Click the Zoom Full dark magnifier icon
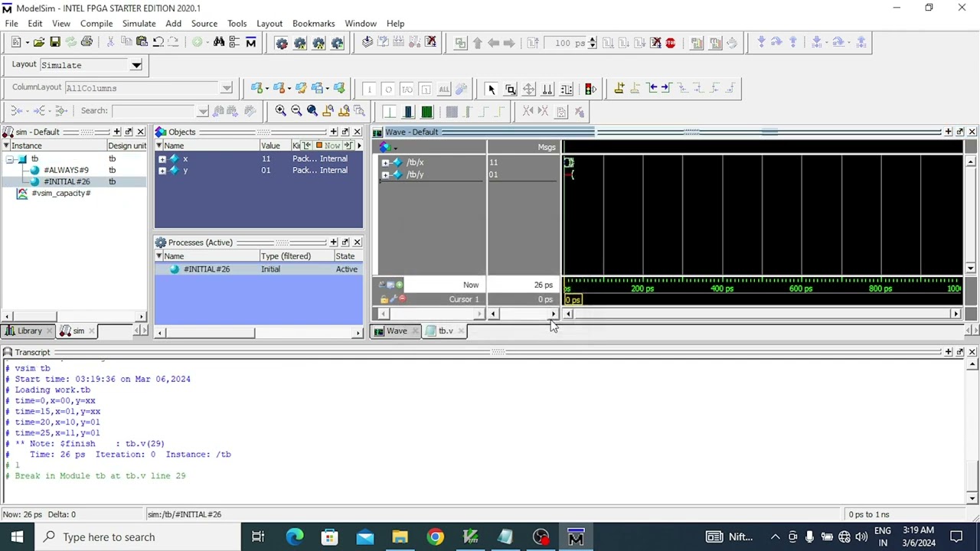Screen dimensions: 980x551 pos(312,111)
